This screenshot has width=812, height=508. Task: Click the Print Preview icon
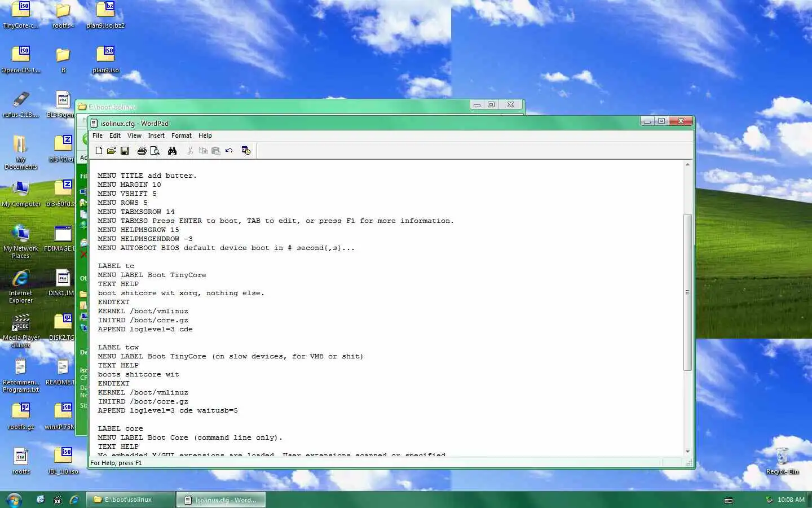tap(155, 151)
